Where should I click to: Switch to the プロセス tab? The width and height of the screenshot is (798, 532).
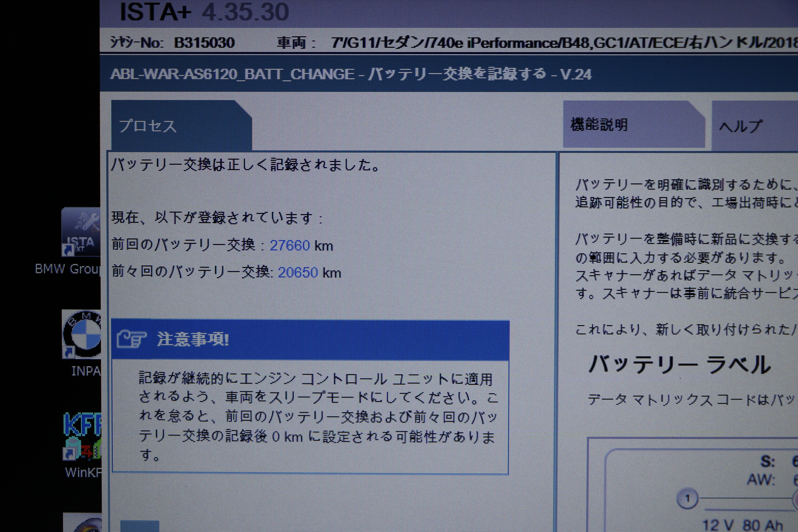point(182,125)
